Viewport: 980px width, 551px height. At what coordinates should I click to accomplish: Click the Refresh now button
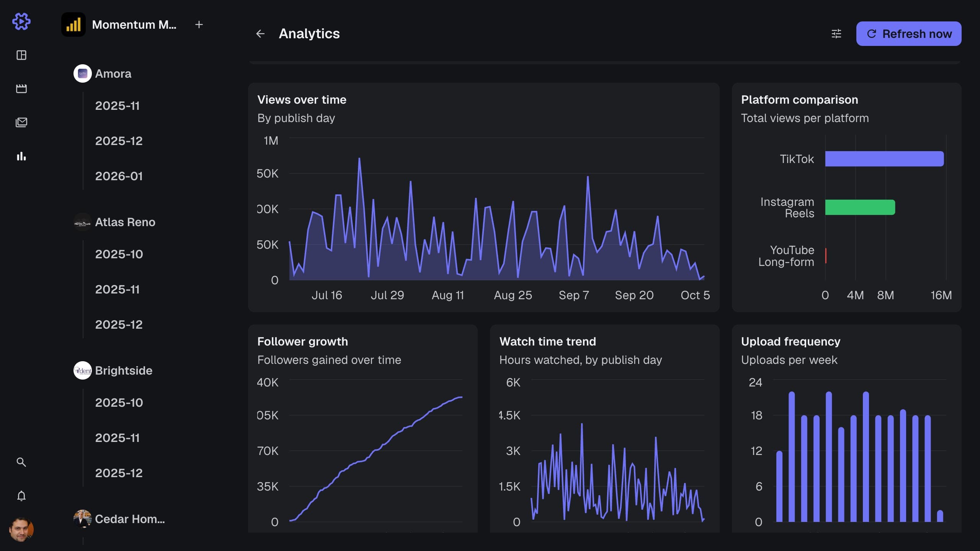click(x=909, y=34)
